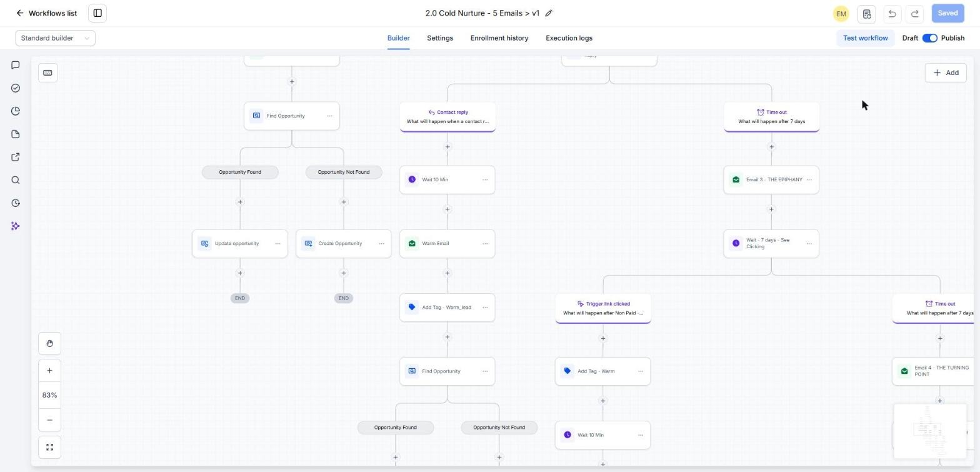Click the fit-to-screen icon

[49, 447]
